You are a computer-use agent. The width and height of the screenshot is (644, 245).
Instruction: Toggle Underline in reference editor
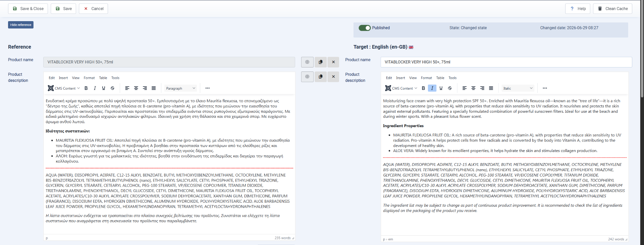(104, 88)
